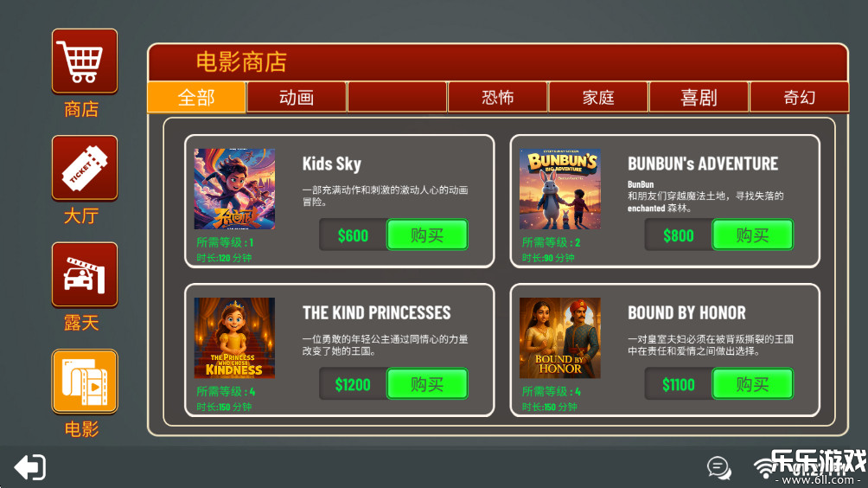Viewport: 868px width, 488px height.
Task: Switch to the 动画 animation tab
Action: tap(297, 98)
